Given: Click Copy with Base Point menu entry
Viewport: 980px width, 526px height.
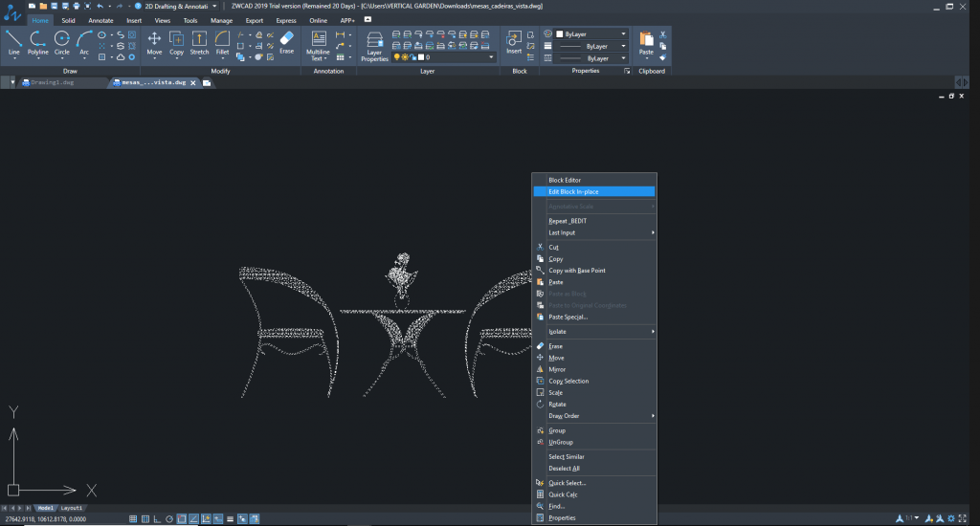Looking at the screenshot, I should (x=594, y=271).
